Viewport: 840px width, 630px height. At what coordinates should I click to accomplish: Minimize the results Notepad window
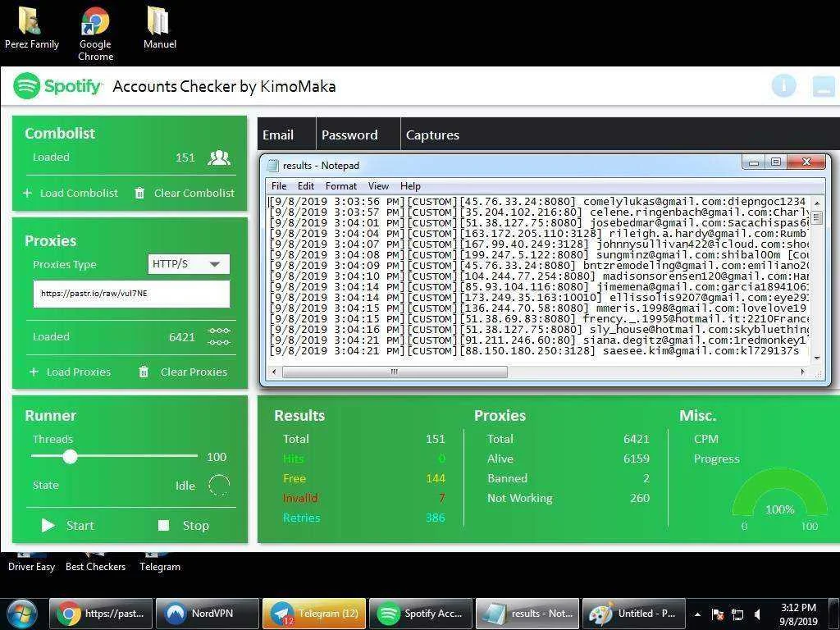pyautogui.click(x=754, y=162)
